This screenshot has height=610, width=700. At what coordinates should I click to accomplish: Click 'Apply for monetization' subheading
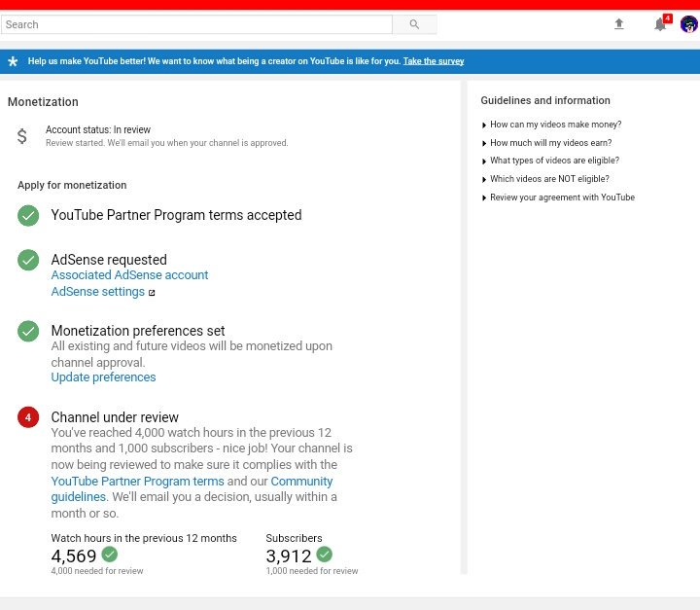72,185
